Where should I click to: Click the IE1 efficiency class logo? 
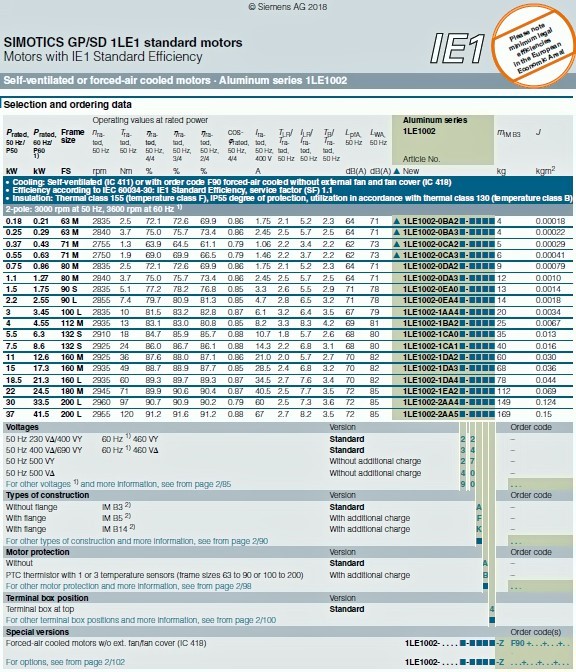click(x=458, y=48)
